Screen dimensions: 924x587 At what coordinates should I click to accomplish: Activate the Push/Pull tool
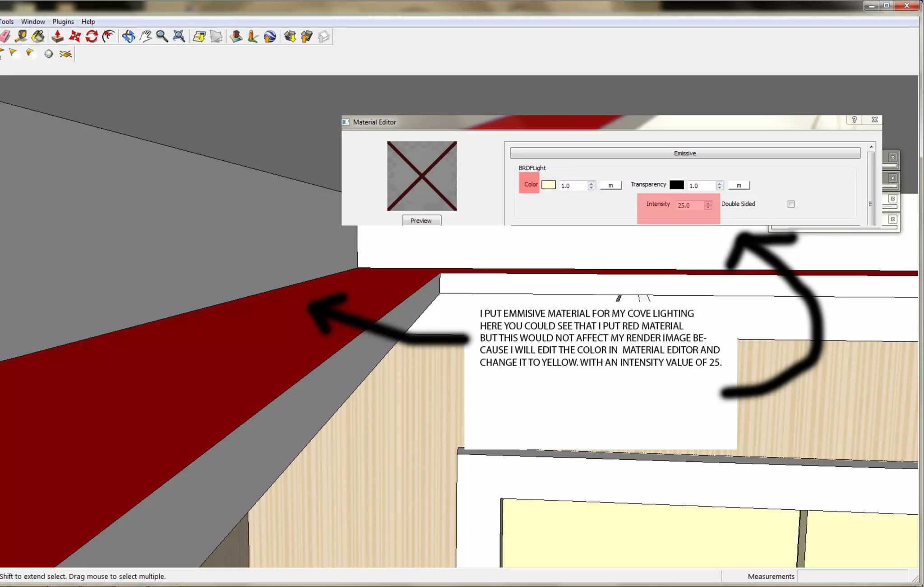[x=58, y=37]
